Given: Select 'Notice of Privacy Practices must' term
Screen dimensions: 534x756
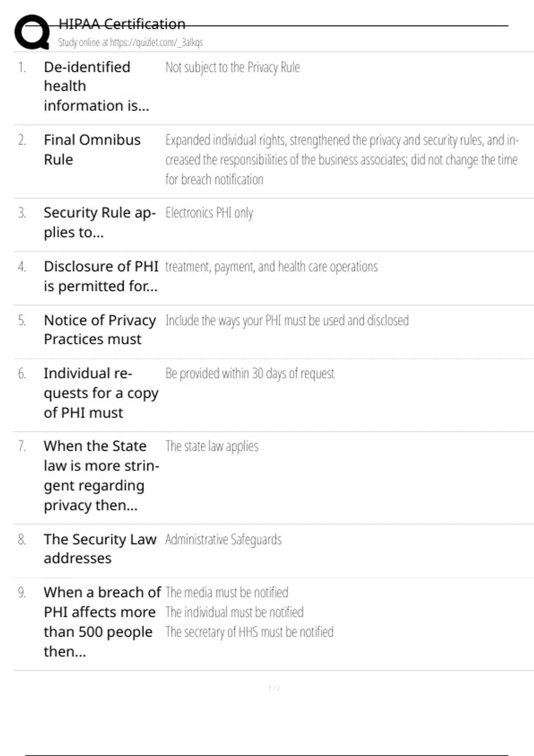Looking at the screenshot, I should point(100,330).
